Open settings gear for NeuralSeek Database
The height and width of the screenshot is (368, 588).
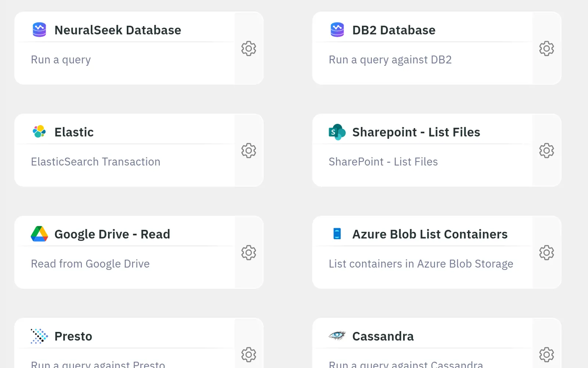pos(249,49)
